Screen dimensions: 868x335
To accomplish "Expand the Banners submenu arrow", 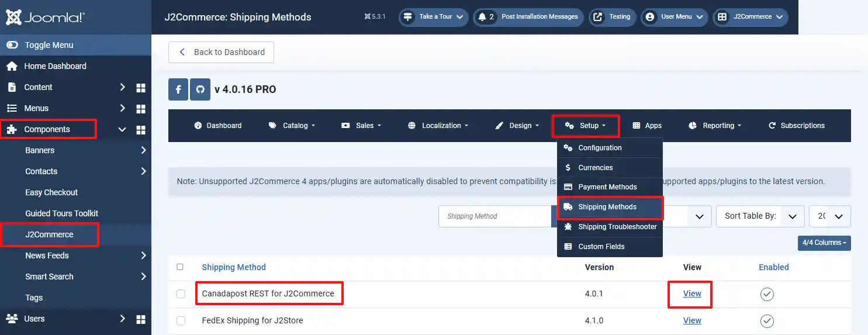I will pyautogui.click(x=143, y=150).
